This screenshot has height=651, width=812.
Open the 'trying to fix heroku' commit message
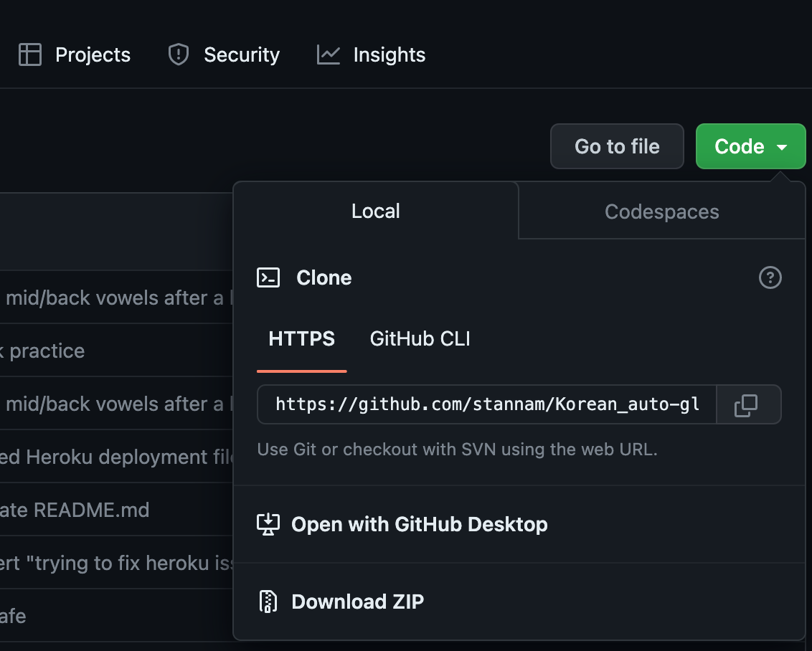coord(116,563)
